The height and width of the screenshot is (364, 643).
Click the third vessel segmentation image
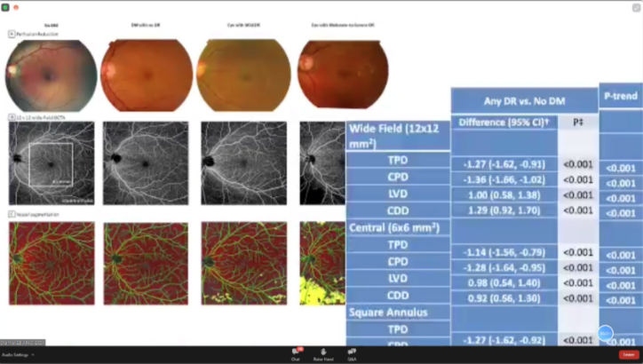242,264
